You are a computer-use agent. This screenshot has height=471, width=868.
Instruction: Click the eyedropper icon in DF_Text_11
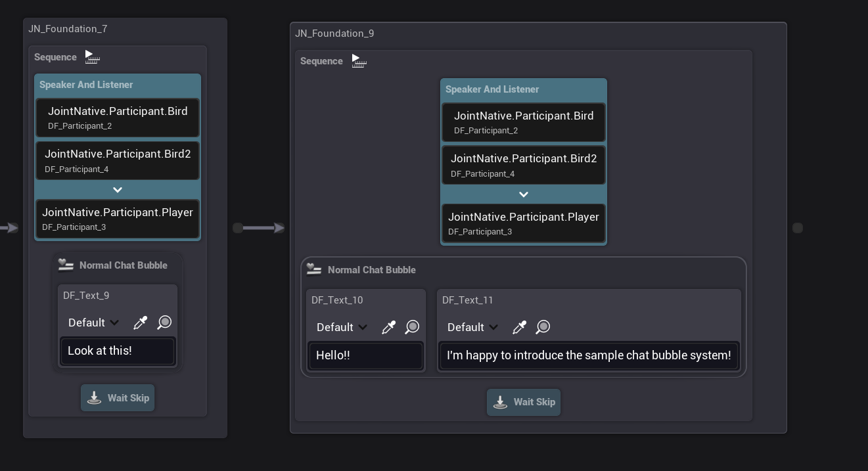519,327
